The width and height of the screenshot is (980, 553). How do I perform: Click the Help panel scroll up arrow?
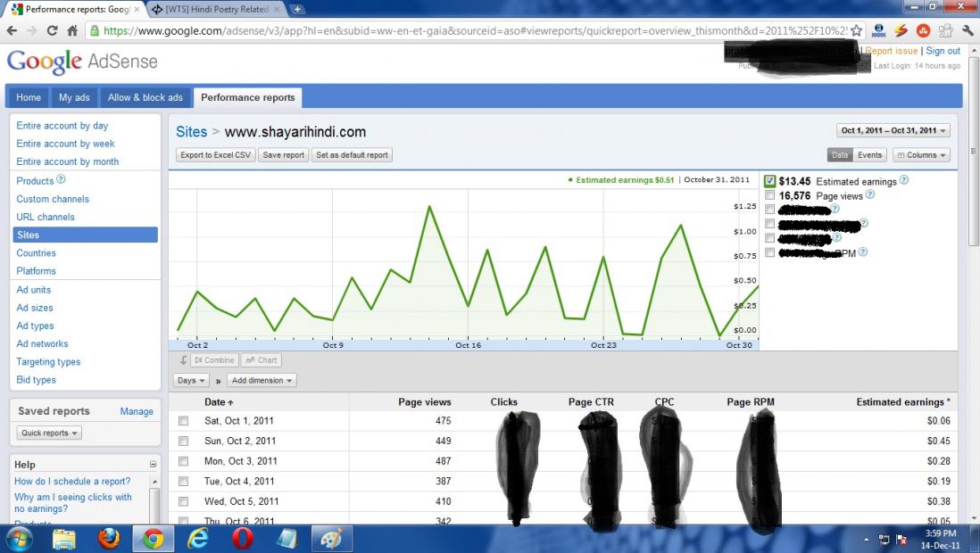(x=154, y=482)
